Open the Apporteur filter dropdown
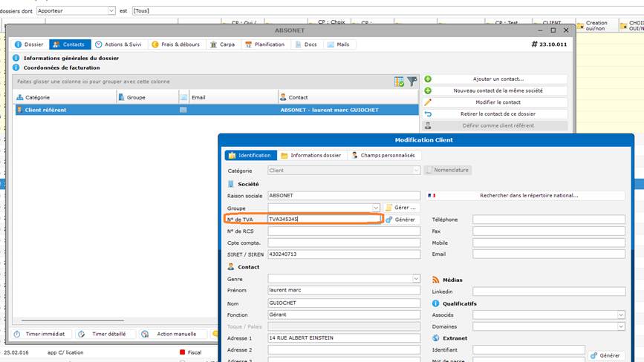Image resolution: width=644 pixels, height=362 pixels. pyautogui.click(x=111, y=11)
